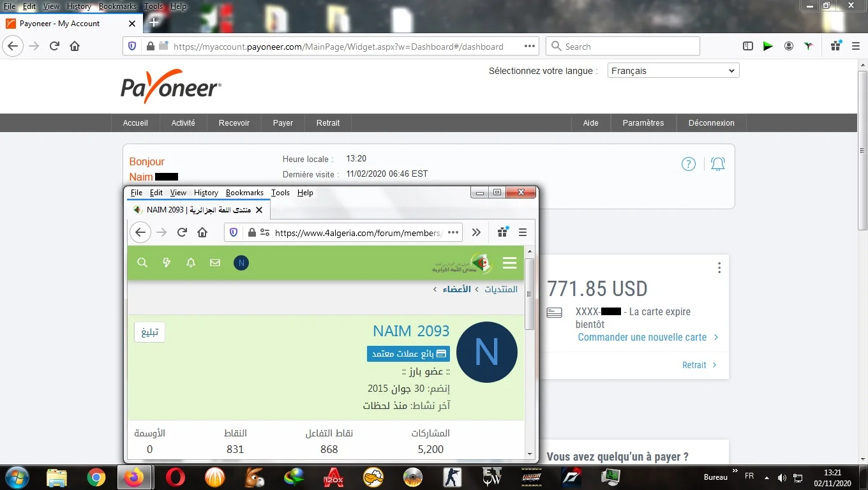This screenshot has height=490, width=868.
Task: Click the forum notifications bell icon
Action: (x=191, y=263)
